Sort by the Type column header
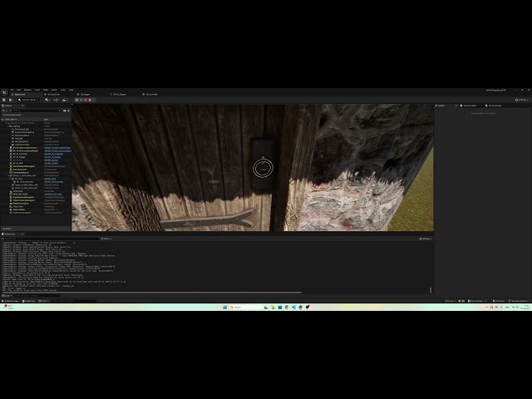Viewport: 532px width, 399px height. (x=46, y=120)
